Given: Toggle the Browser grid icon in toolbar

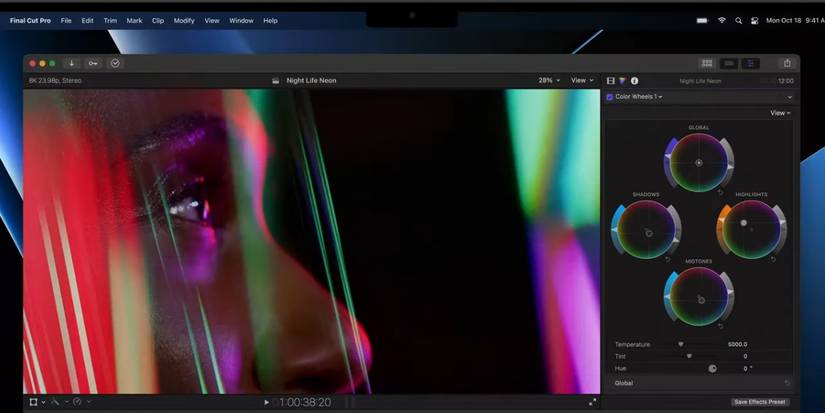Looking at the screenshot, I should pyautogui.click(x=707, y=63).
